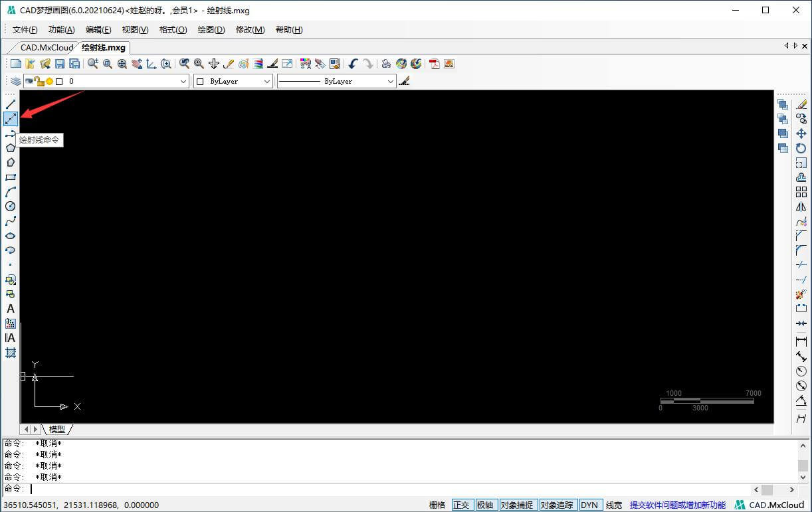Viewport: 812px width, 512px height.
Task: Click the CAD.MxCloud status bar link
Action: (769, 505)
